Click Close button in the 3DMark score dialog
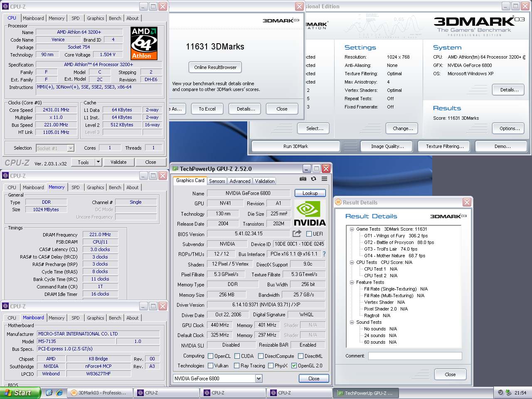This screenshot has height=399, width=532. point(282,109)
